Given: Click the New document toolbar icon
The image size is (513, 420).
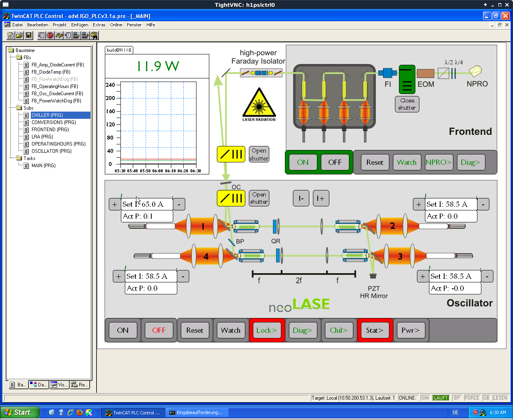Looking at the screenshot, I should [11, 36].
